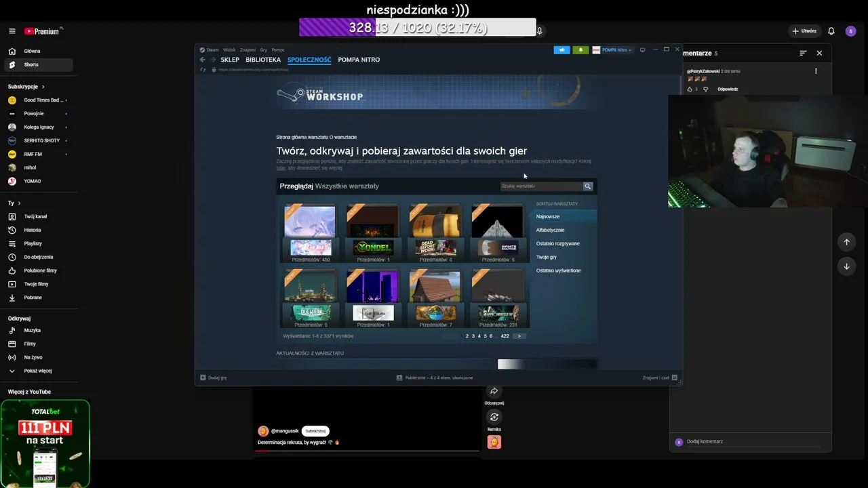Viewport: 868px width, 488px height.
Task: Click inside the Szukaj warsztatu search field
Action: click(541, 186)
